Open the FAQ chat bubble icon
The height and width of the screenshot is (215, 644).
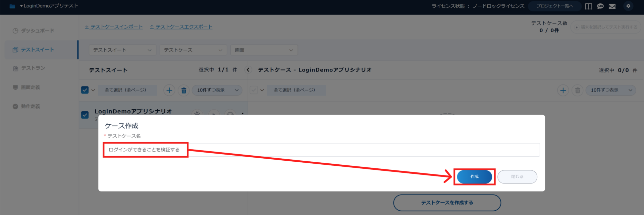[600, 6]
